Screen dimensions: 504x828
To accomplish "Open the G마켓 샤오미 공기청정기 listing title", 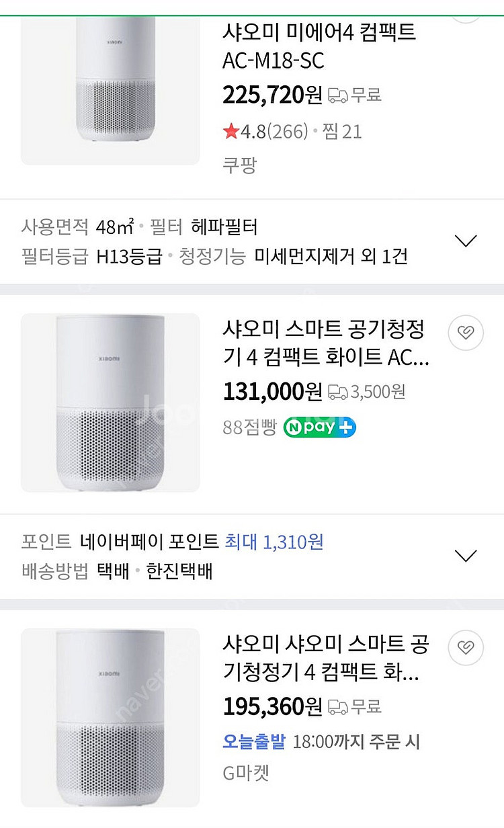I will [325, 659].
